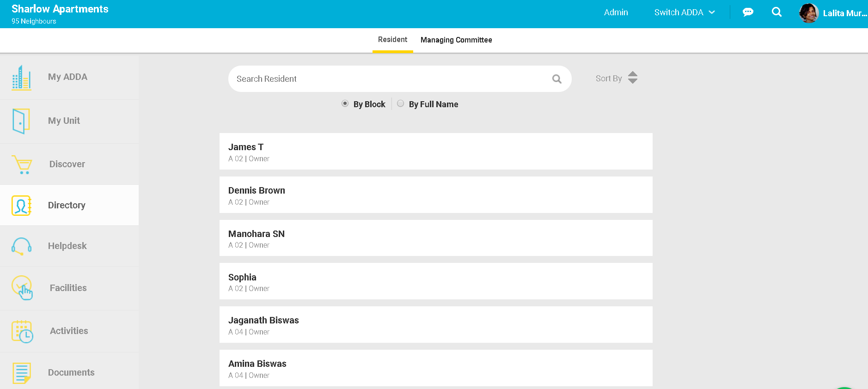Open Directory menu label
The width and height of the screenshot is (868, 389).
point(67,206)
